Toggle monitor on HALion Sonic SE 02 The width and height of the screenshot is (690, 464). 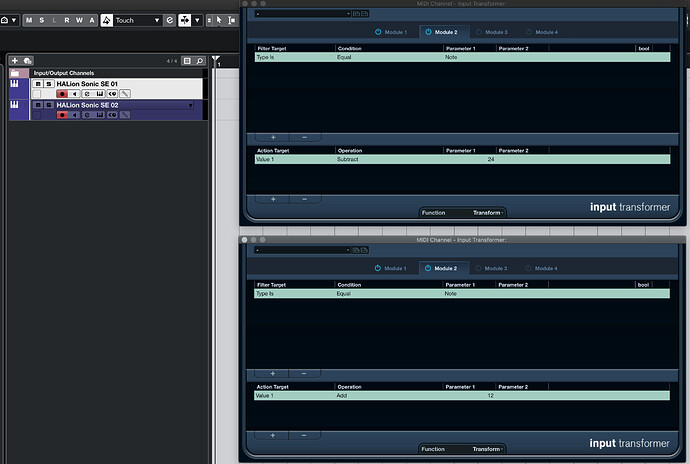74,115
